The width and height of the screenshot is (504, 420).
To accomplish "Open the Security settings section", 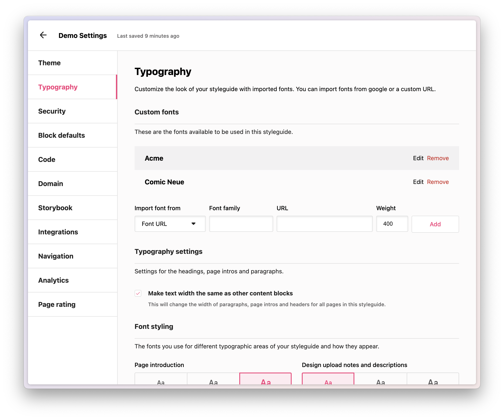I will tap(72, 111).
